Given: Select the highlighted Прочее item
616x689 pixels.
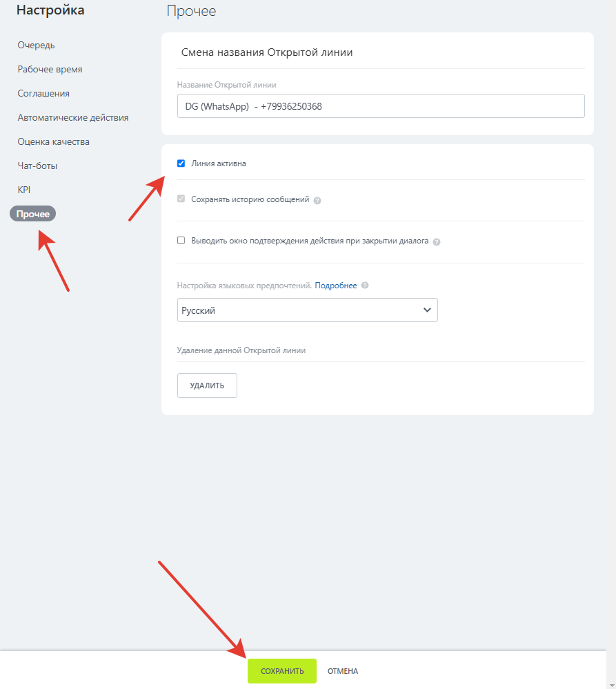Looking at the screenshot, I should pos(33,214).
